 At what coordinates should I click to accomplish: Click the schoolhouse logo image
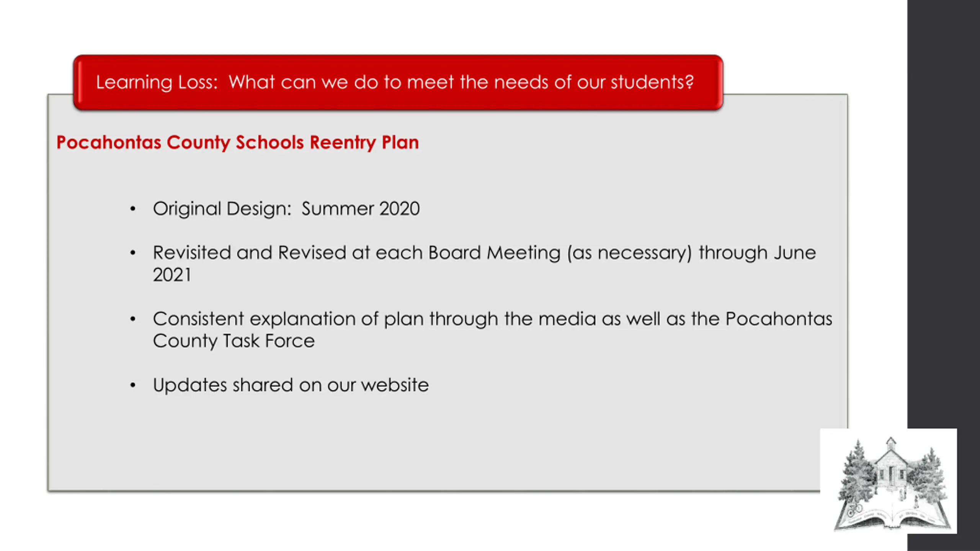click(x=888, y=481)
